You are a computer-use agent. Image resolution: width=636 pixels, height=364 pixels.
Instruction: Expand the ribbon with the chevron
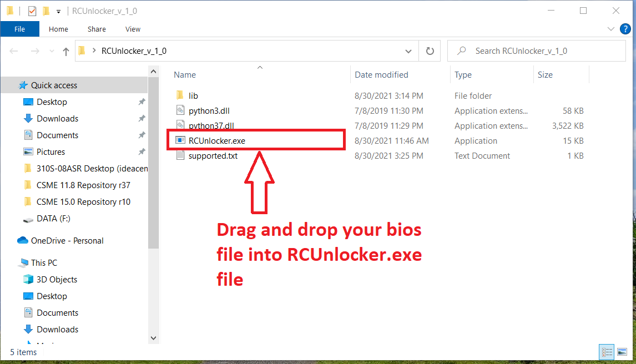click(x=610, y=29)
